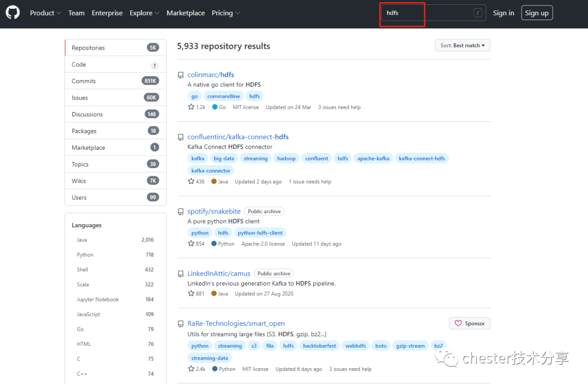The width and height of the screenshot is (588, 384).
Task: Click the slash shortcut icon in search box
Action: click(x=477, y=13)
